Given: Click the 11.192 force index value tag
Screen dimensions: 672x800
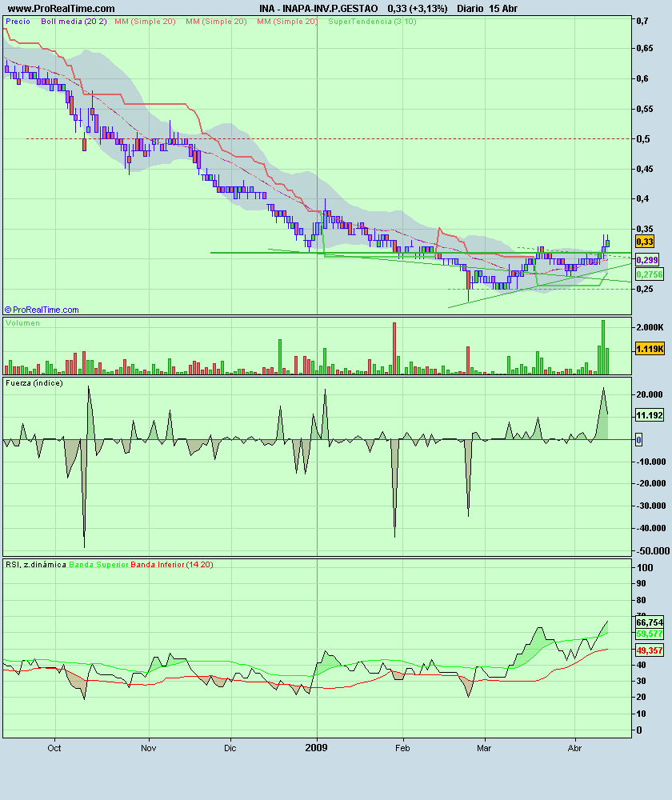Looking at the screenshot, I should [x=650, y=415].
